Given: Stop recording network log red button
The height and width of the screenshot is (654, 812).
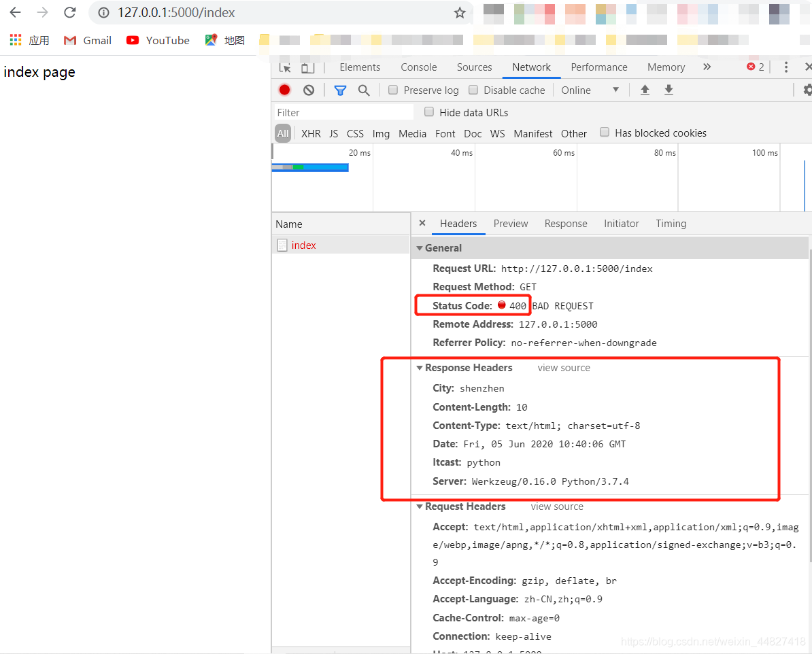Looking at the screenshot, I should 284,90.
